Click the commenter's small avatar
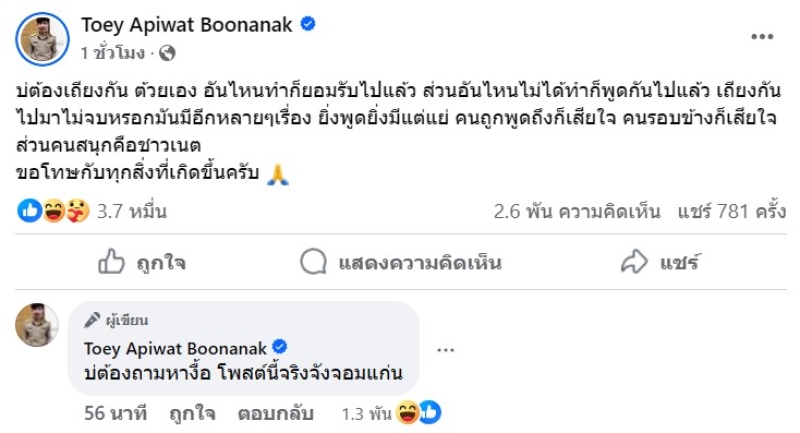The height and width of the screenshot is (433, 800). [36, 325]
